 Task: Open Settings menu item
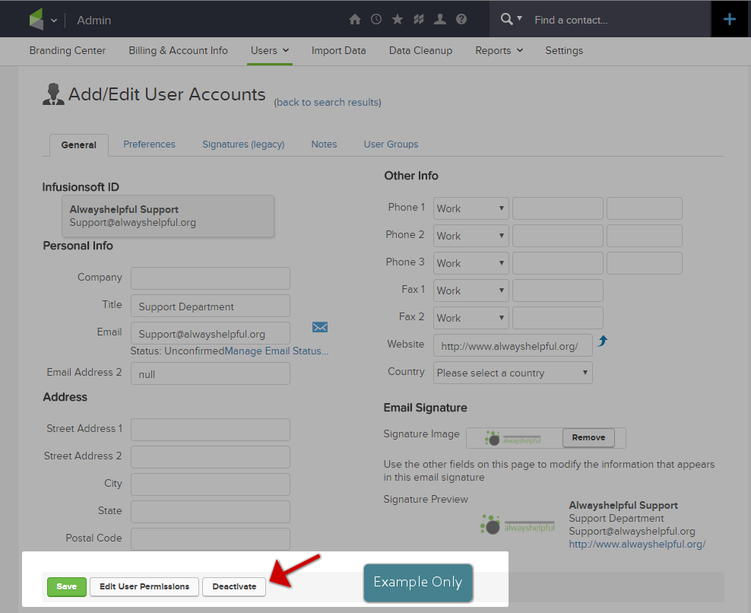tap(564, 50)
